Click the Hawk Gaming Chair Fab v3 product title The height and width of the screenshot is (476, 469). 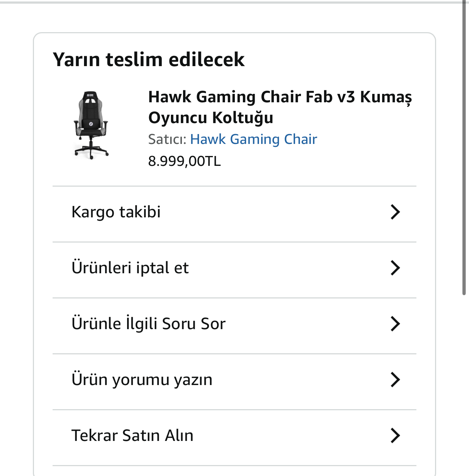(280, 97)
